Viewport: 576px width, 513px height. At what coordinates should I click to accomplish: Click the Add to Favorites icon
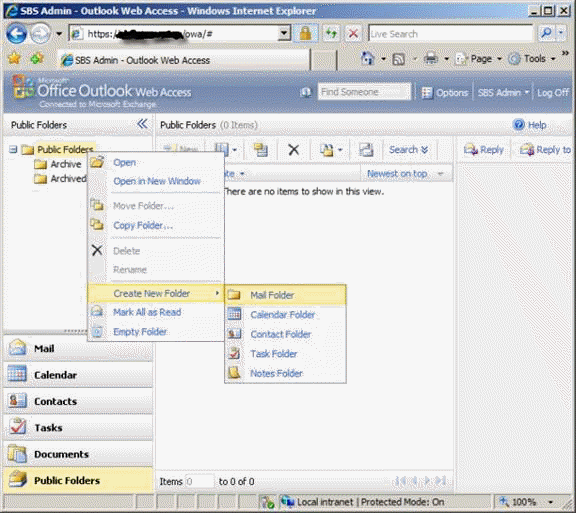point(37,58)
